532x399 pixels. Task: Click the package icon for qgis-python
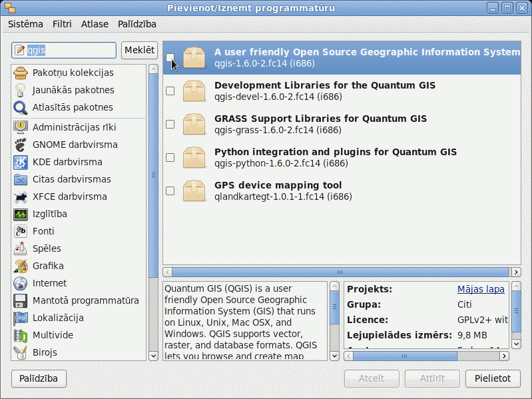(x=194, y=157)
